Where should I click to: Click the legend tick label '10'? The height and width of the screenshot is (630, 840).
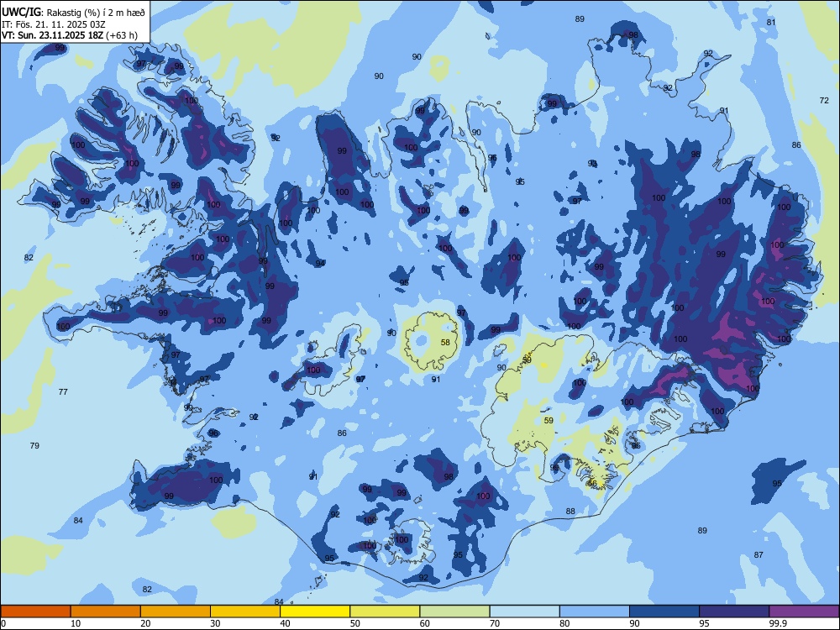pyautogui.click(x=76, y=623)
